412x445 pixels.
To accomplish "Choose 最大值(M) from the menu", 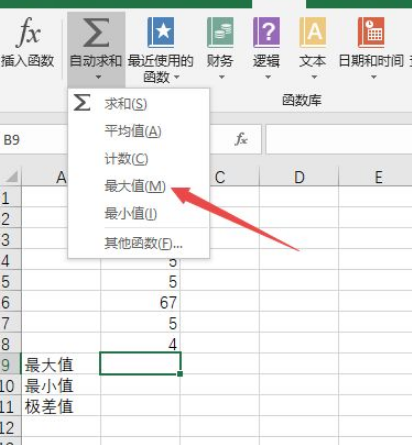I will pyautogui.click(x=139, y=186).
